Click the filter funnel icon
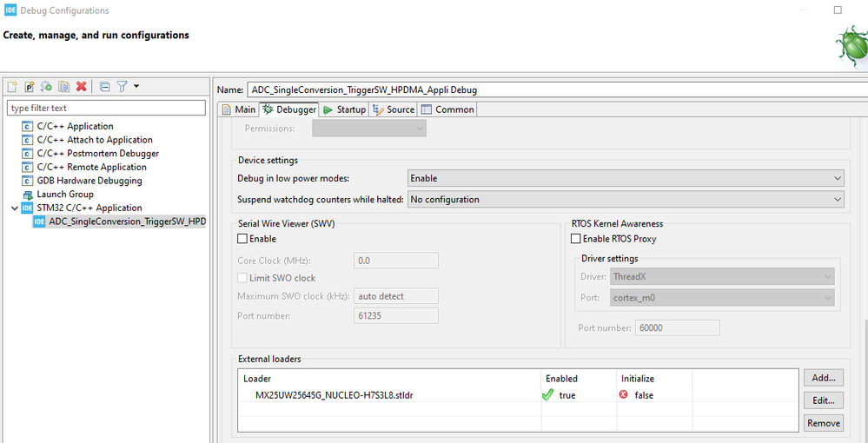 (123, 86)
